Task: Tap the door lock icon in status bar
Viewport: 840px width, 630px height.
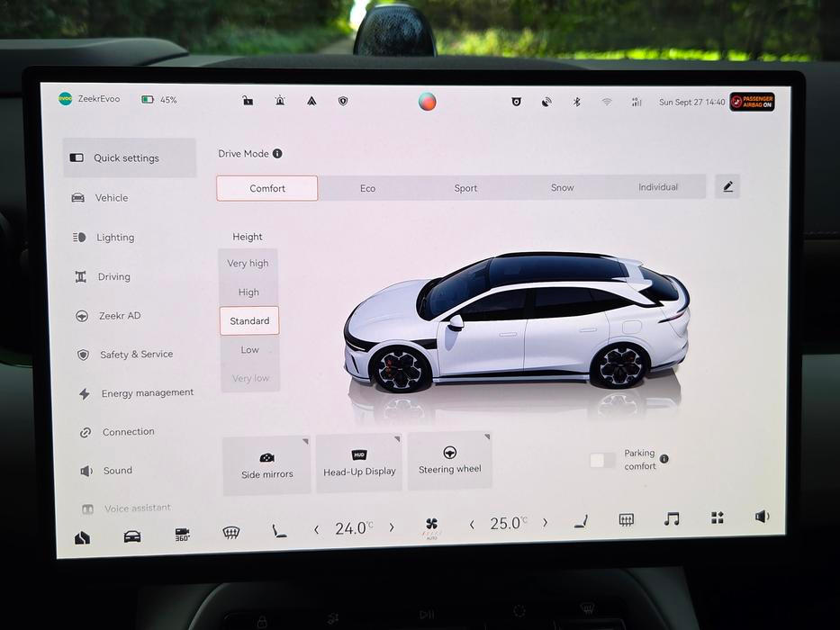Action: [248, 100]
